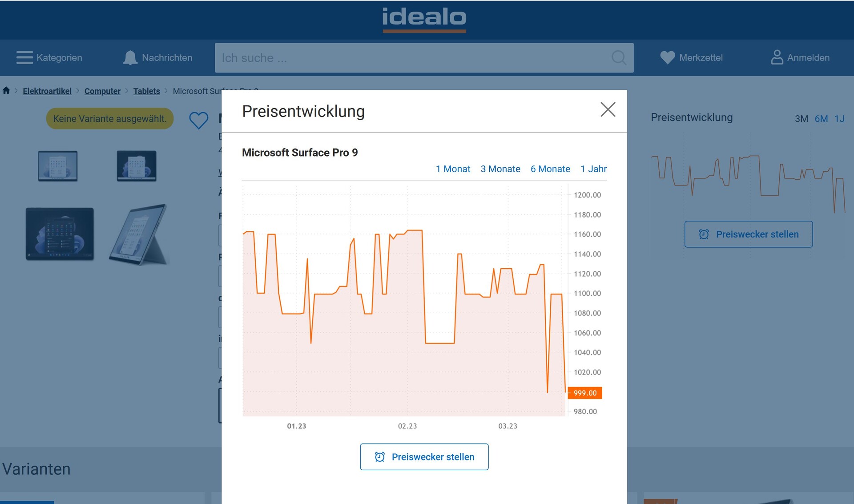Close the Preisentwicklung dialog
The image size is (854, 504).
608,109
